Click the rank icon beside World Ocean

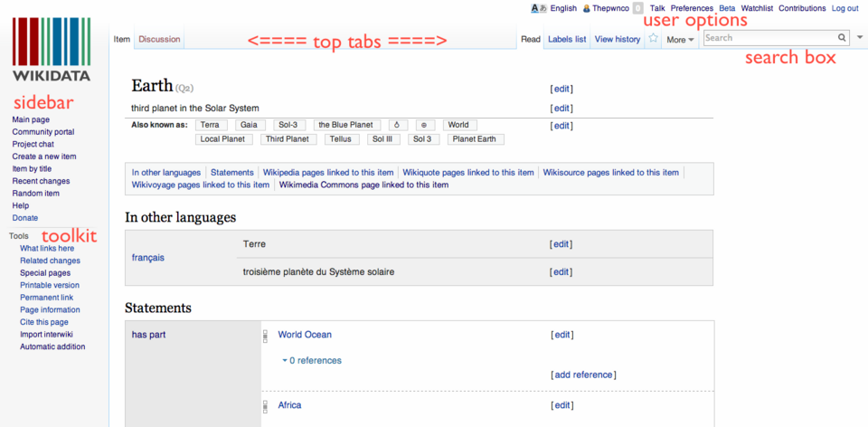tap(265, 337)
